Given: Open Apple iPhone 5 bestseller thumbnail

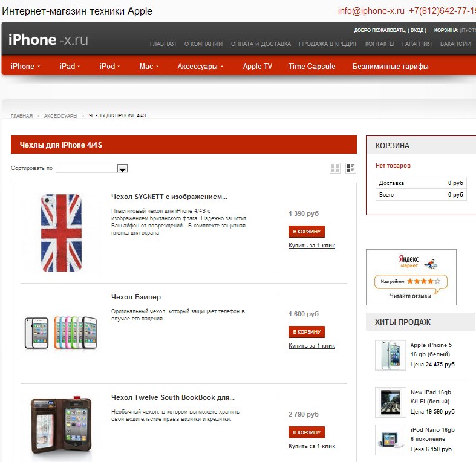Looking at the screenshot, I should pyautogui.click(x=390, y=355).
